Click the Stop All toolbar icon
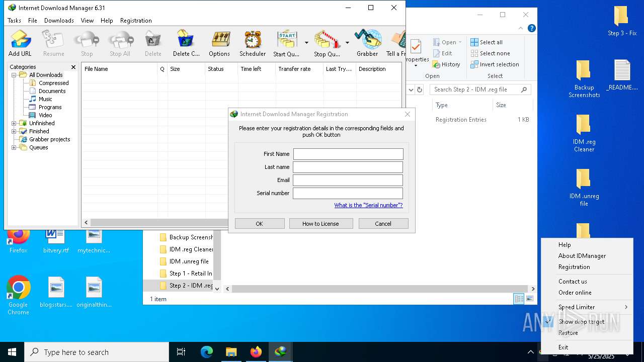The width and height of the screenshot is (644, 362). tap(120, 43)
